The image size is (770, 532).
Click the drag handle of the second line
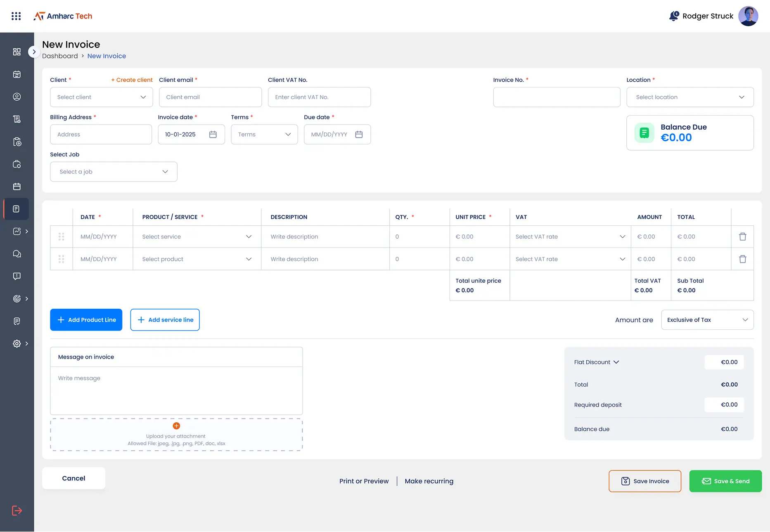[62, 259]
